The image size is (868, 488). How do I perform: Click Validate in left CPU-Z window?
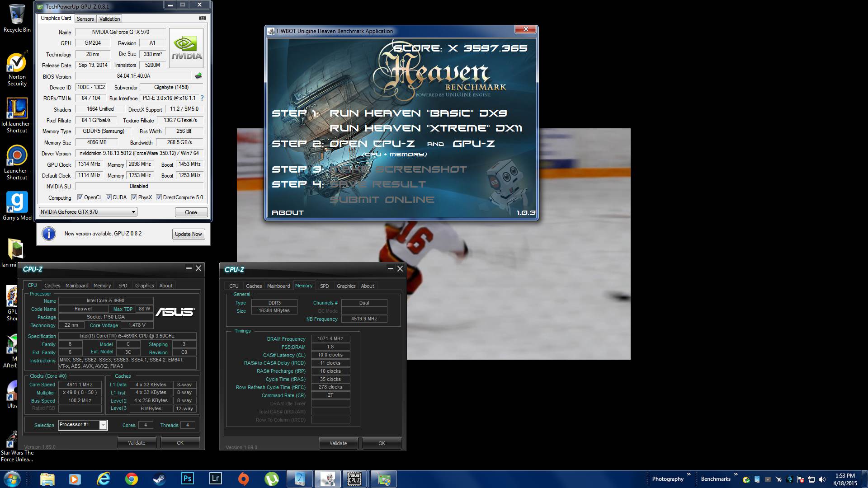coord(137,443)
